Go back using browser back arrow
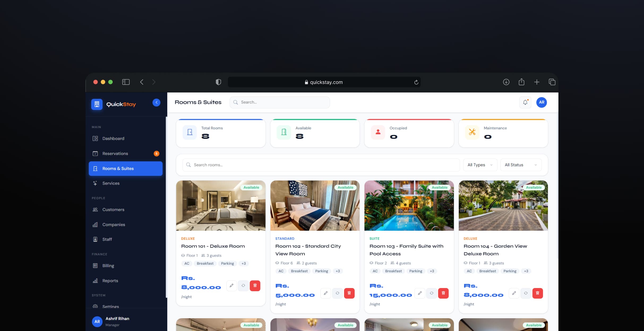The width and height of the screenshot is (644, 331). pyautogui.click(x=142, y=82)
